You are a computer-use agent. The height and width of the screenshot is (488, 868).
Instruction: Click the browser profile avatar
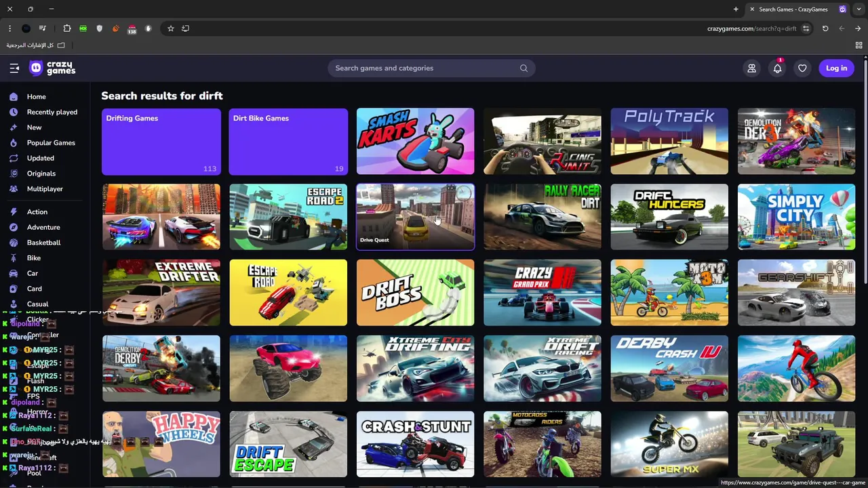pos(26,28)
